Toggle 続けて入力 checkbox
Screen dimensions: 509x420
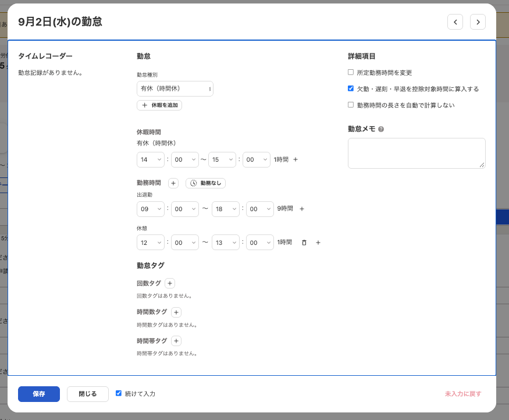[x=119, y=393]
